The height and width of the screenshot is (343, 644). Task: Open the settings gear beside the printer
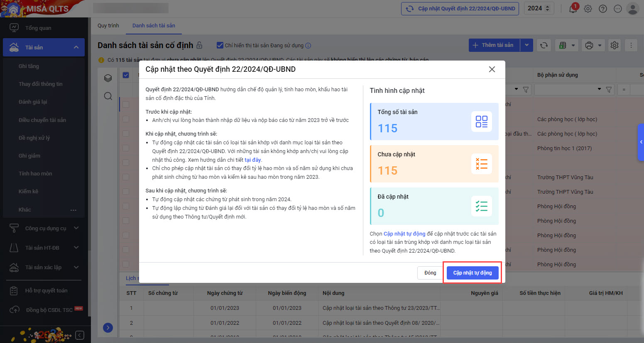615,45
